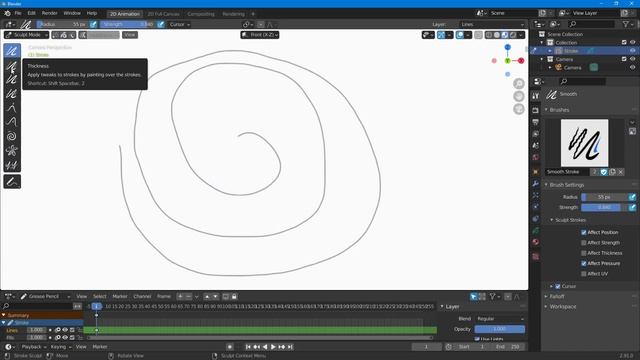Open the File menu
The width and height of the screenshot is (640, 360).
coord(18,13)
